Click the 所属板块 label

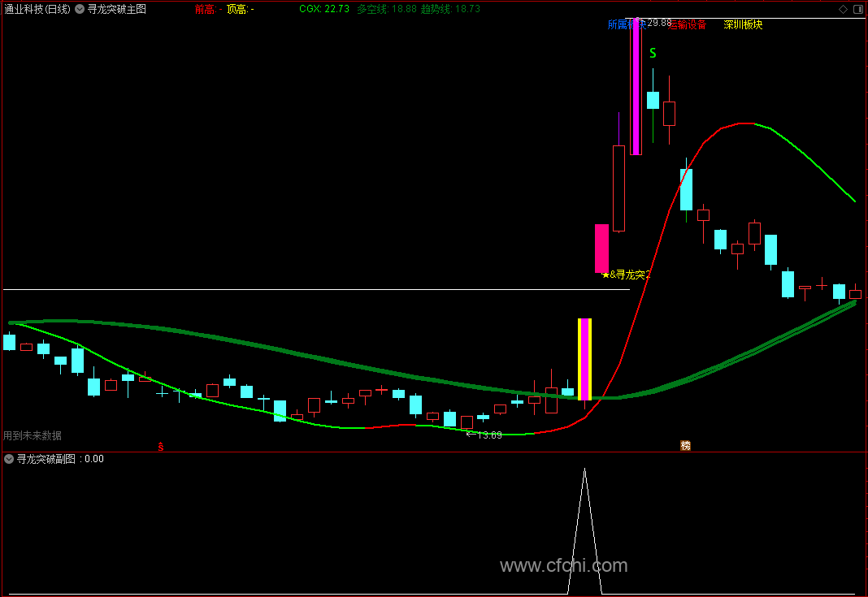[626, 24]
